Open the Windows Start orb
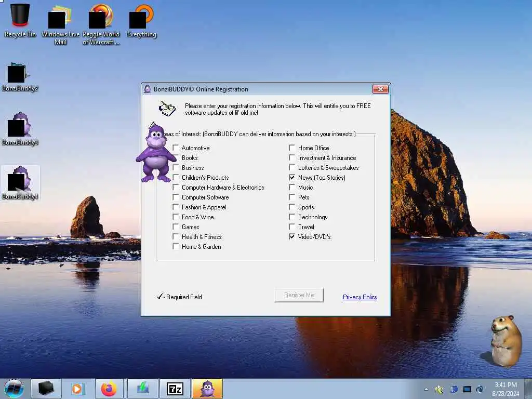Image resolution: width=532 pixels, height=399 pixels. click(x=14, y=389)
